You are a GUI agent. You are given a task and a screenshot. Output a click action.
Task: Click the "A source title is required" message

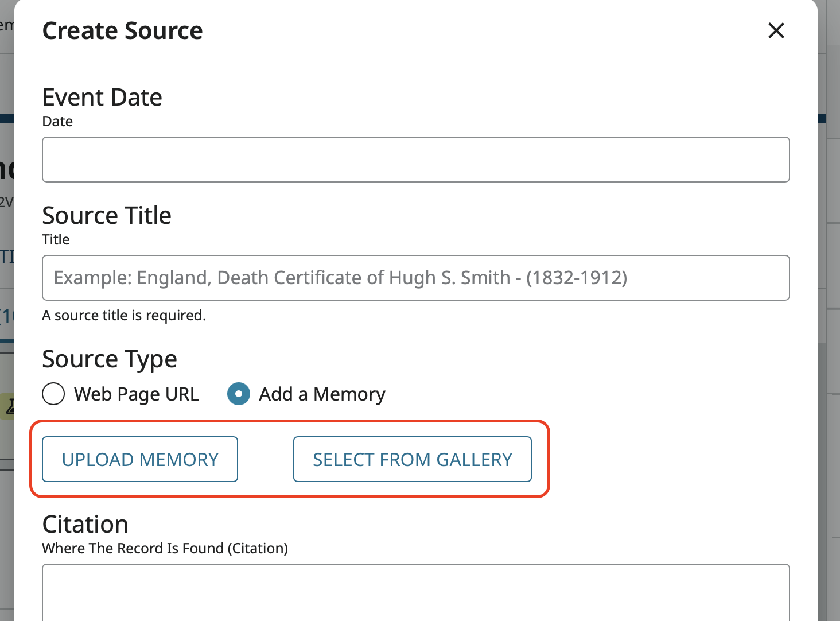point(124,316)
